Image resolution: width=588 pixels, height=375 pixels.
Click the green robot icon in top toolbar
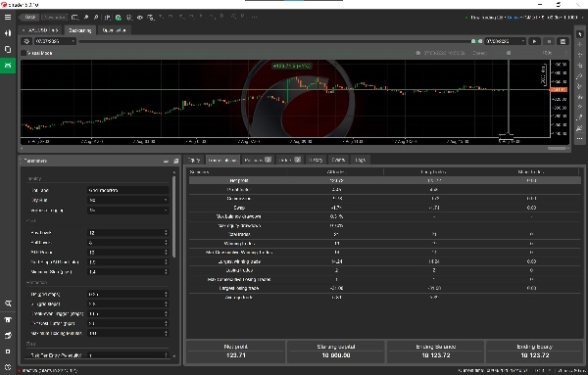pos(119,18)
